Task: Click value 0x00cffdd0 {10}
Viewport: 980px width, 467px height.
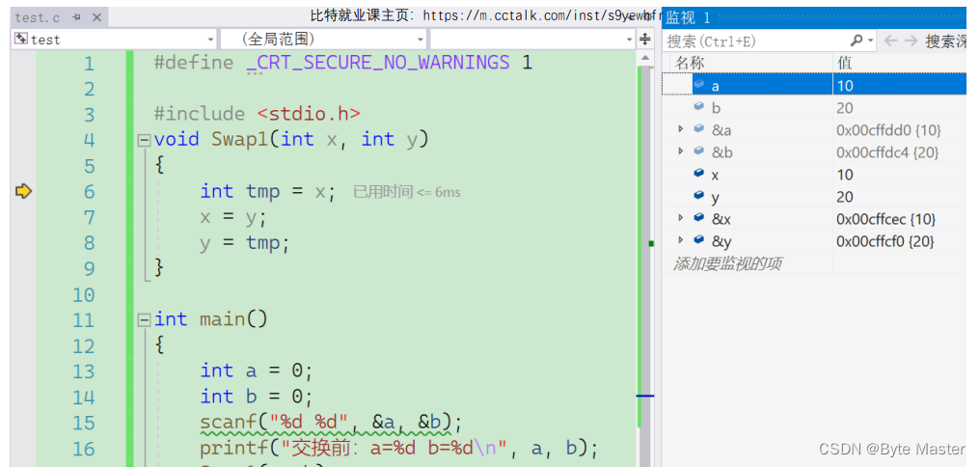Action: (x=888, y=130)
